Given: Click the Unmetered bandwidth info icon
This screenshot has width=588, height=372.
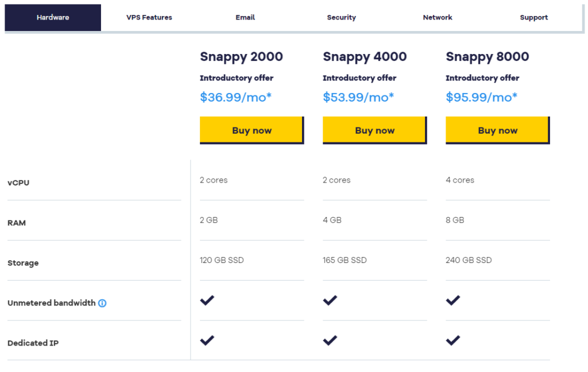Looking at the screenshot, I should (x=102, y=303).
